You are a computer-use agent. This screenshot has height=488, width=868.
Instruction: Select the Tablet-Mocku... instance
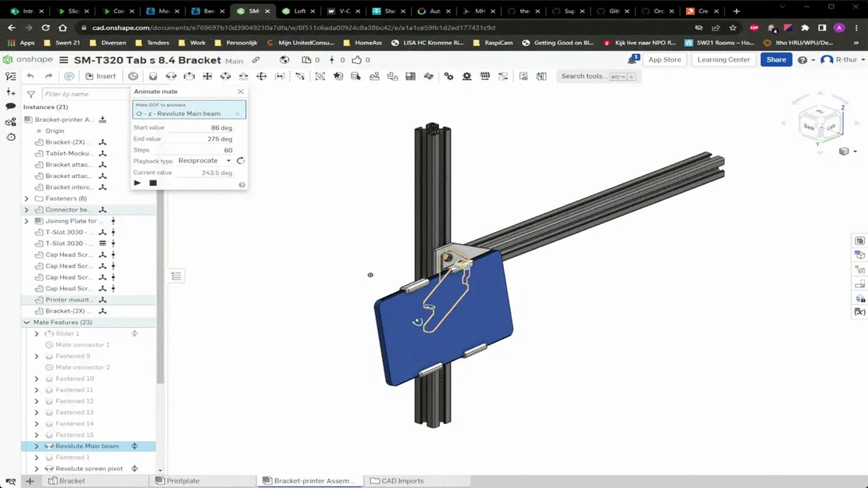pos(67,153)
